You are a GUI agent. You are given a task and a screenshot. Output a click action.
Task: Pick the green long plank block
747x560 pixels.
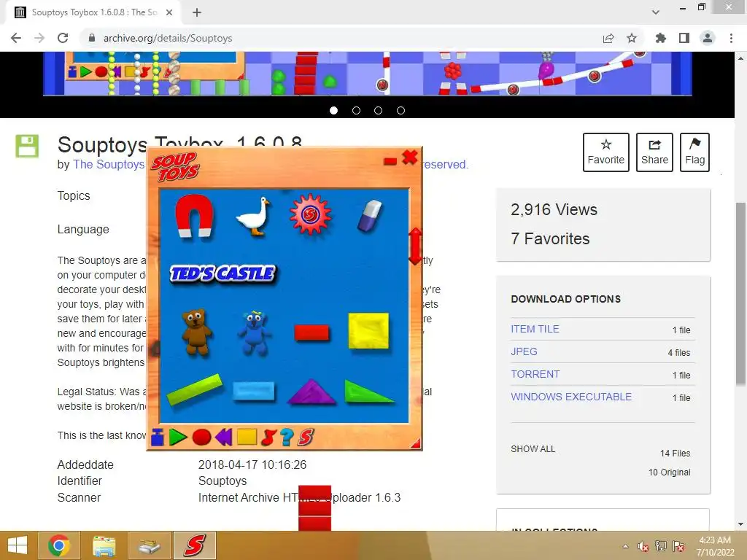tap(194, 389)
